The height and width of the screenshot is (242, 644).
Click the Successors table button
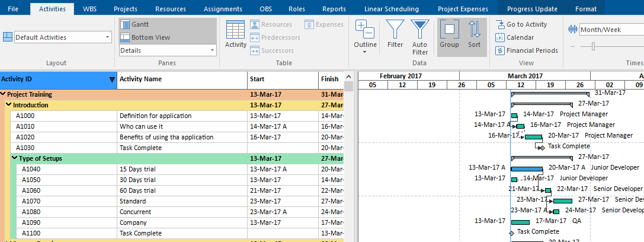[x=272, y=50]
